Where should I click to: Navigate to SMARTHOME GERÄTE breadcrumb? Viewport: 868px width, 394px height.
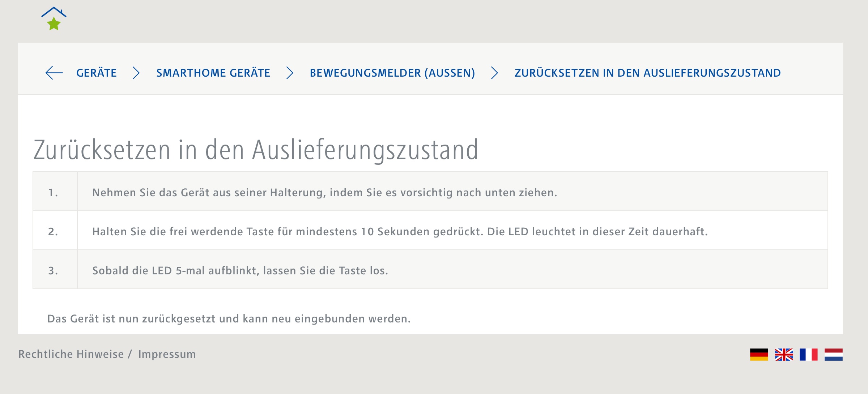(x=213, y=73)
